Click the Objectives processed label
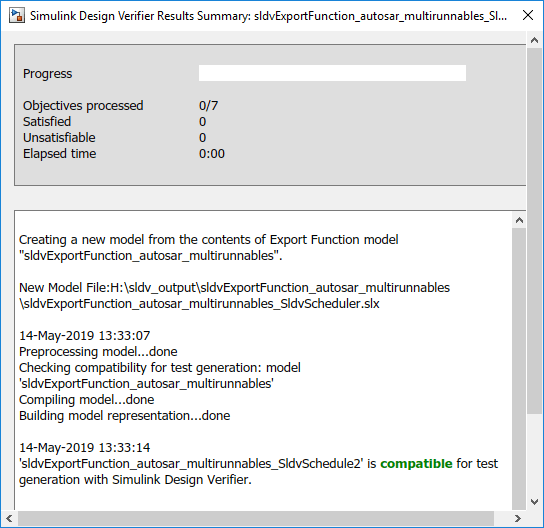 click(x=83, y=105)
